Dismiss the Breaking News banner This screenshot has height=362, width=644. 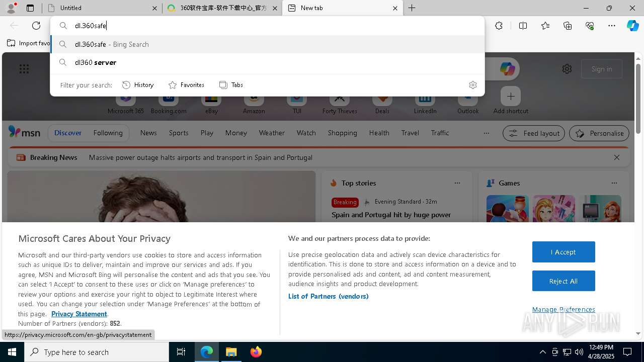(x=617, y=157)
